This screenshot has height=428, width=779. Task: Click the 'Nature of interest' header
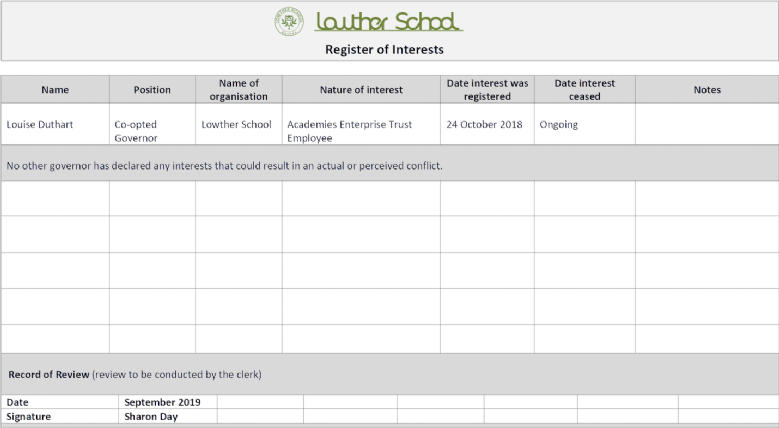[361, 89]
